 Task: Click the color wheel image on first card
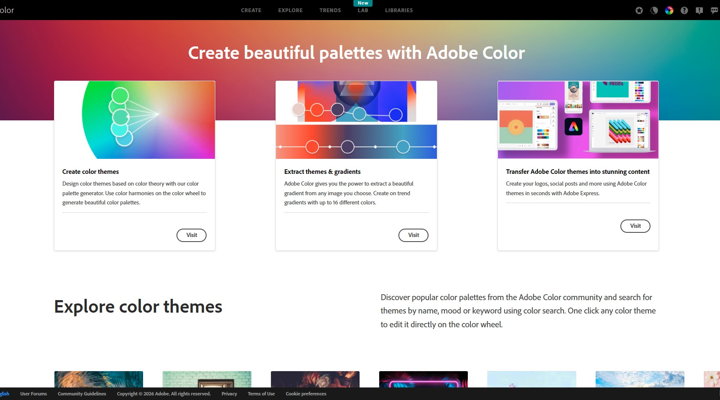[x=135, y=120]
